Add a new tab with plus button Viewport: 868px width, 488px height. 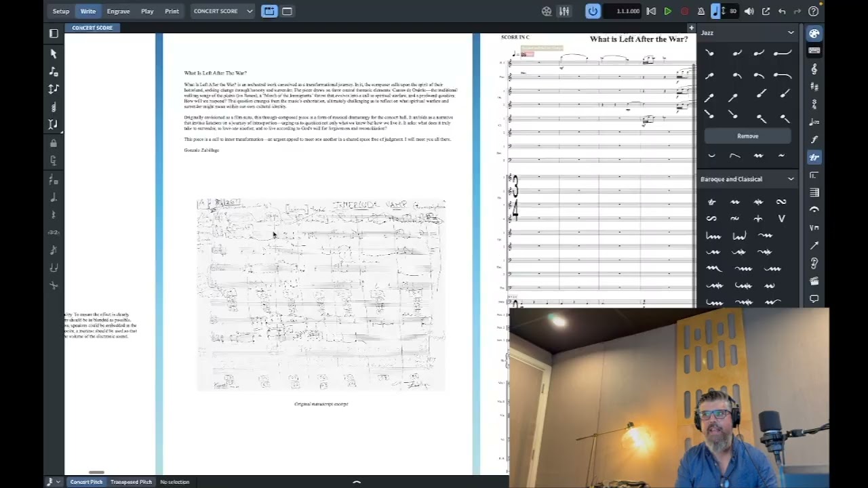(691, 28)
